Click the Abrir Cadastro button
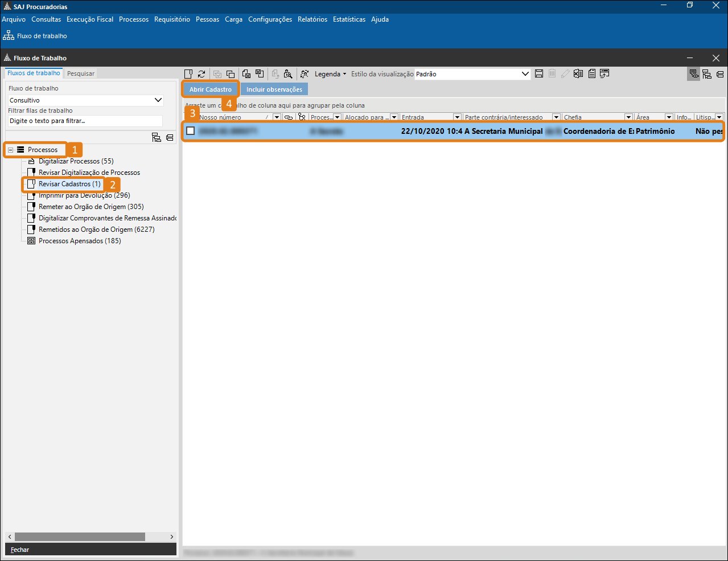This screenshot has width=728, height=561. click(210, 89)
